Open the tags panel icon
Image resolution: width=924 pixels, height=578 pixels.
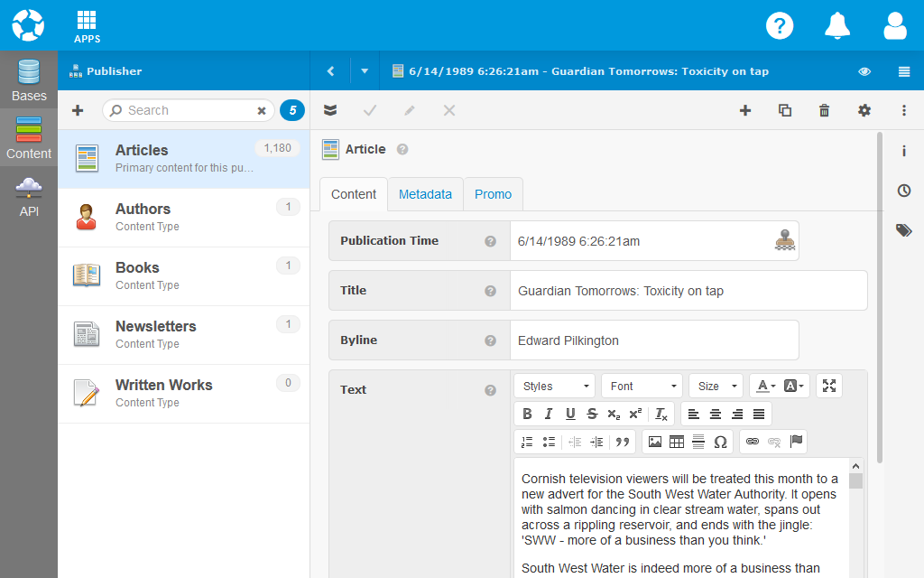903,230
